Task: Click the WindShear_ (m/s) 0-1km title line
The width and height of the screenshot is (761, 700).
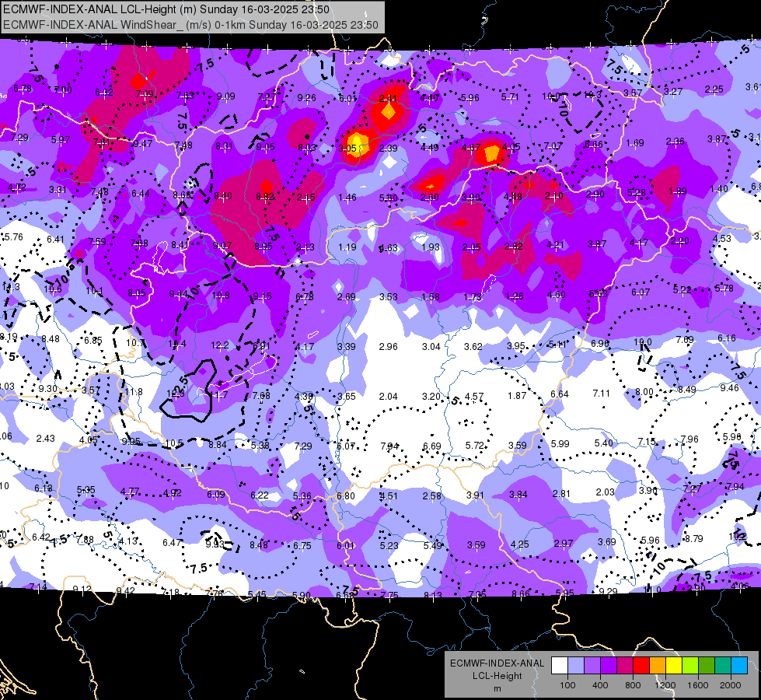Action: pos(190,25)
